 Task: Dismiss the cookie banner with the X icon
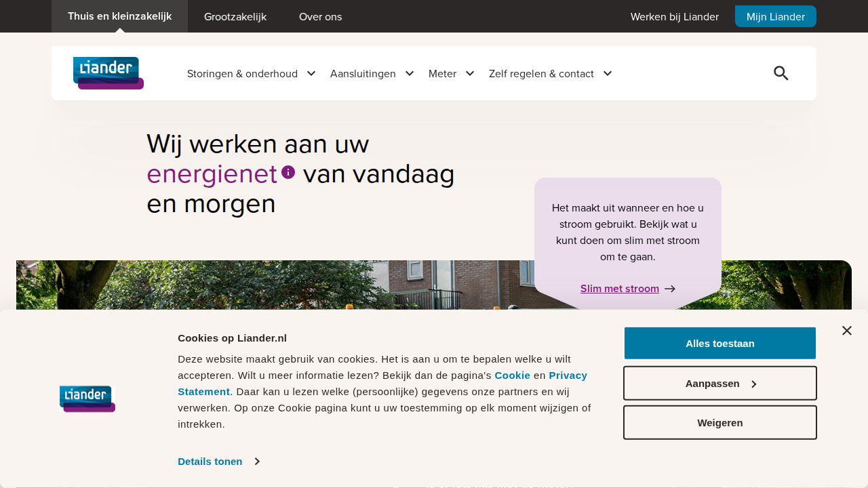tap(846, 330)
